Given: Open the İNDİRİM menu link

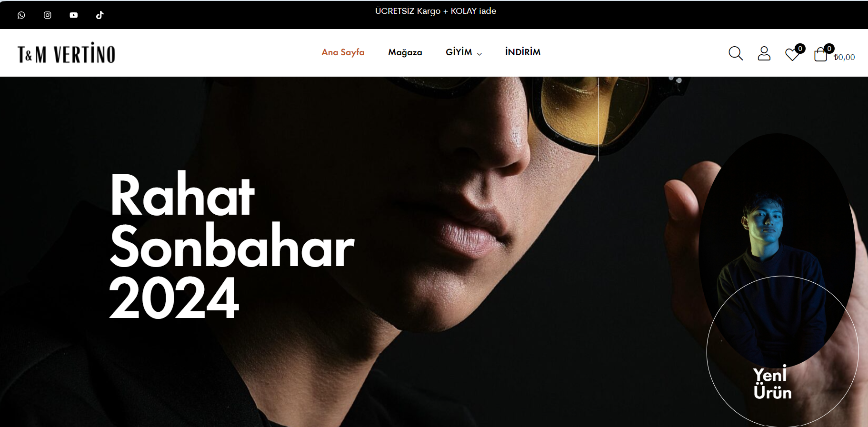Looking at the screenshot, I should pyautogui.click(x=523, y=52).
